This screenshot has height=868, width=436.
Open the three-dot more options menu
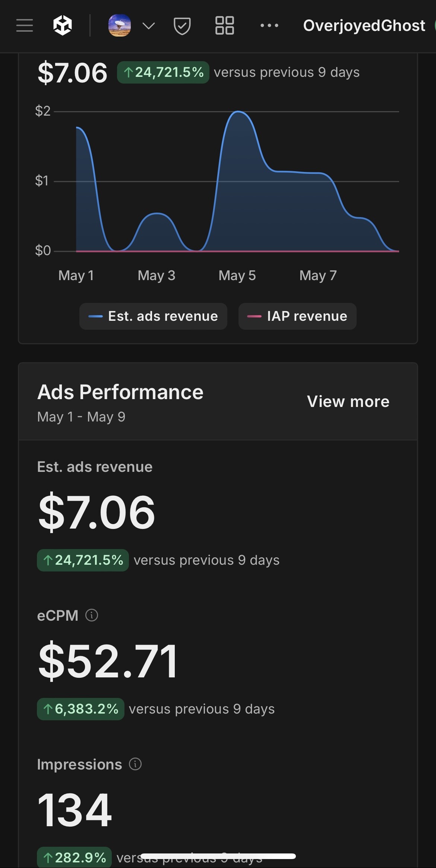pos(269,26)
